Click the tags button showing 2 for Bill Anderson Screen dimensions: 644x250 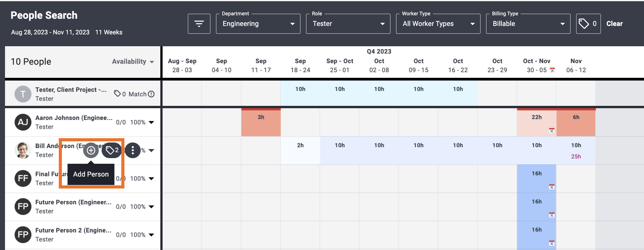click(x=112, y=150)
